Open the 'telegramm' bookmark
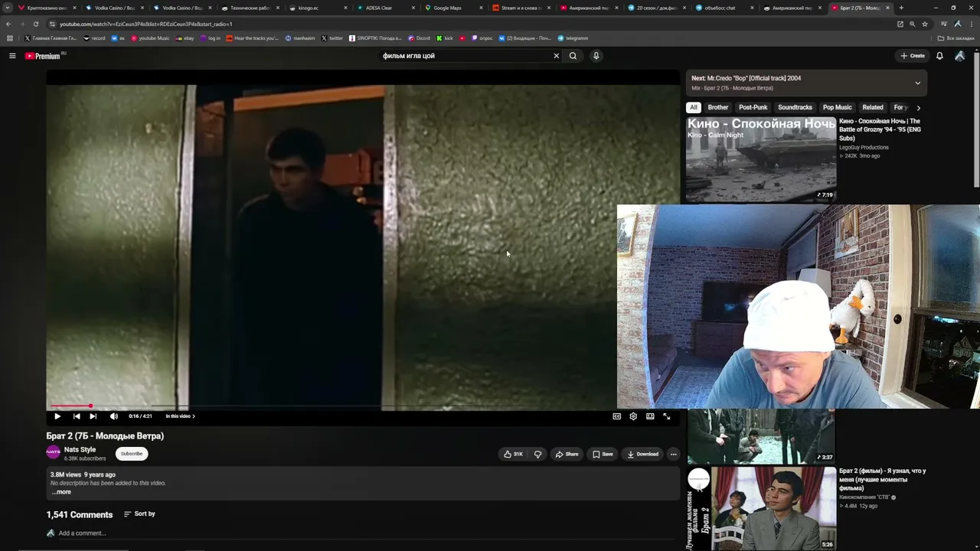Screen dimensions: 980x551 [573, 38]
